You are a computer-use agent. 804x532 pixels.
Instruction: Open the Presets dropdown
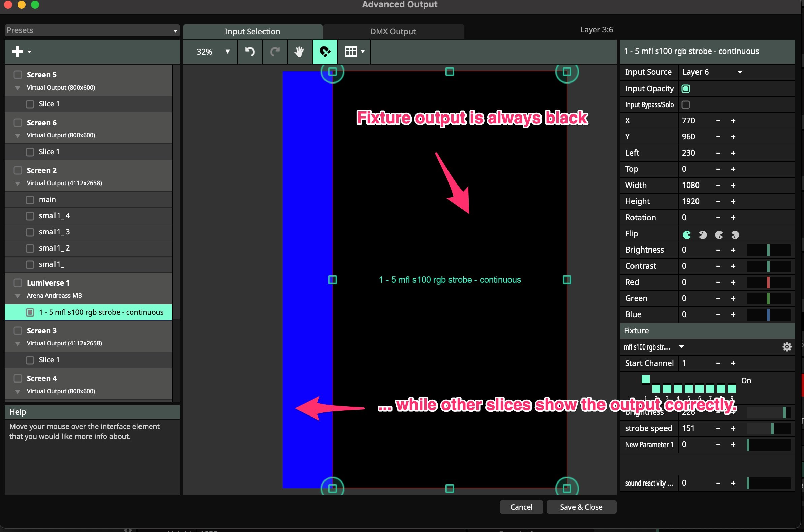tap(92, 30)
